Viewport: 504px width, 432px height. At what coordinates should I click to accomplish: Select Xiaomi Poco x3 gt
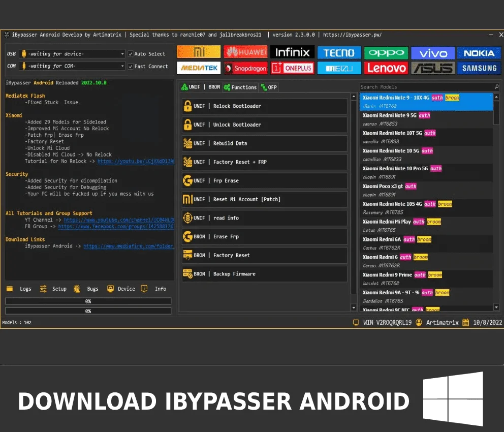tap(426, 190)
